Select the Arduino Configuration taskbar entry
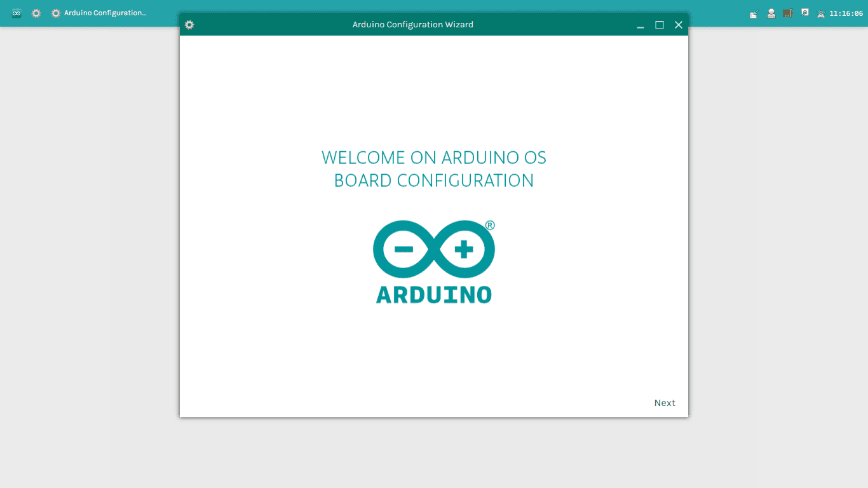Image resolution: width=868 pixels, height=488 pixels. tap(98, 13)
